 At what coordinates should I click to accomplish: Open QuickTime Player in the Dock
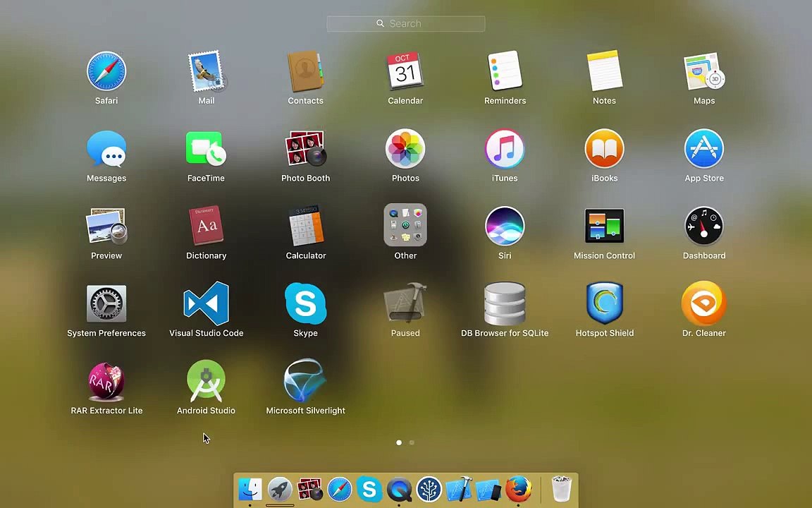(x=399, y=490)
